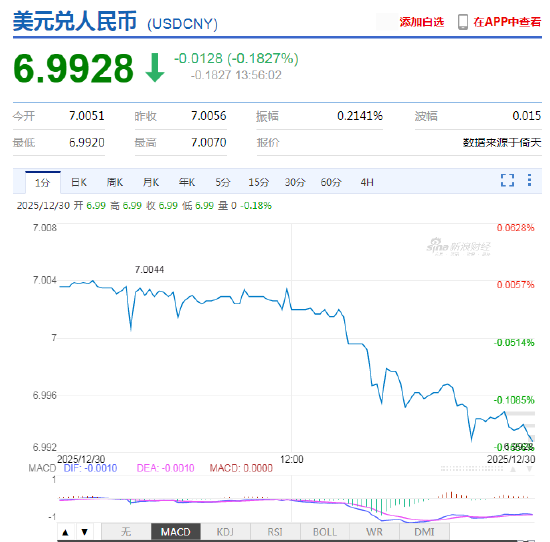Click the 7.0044 peak label on chart

pyautogui.click(x=149, y=270)
